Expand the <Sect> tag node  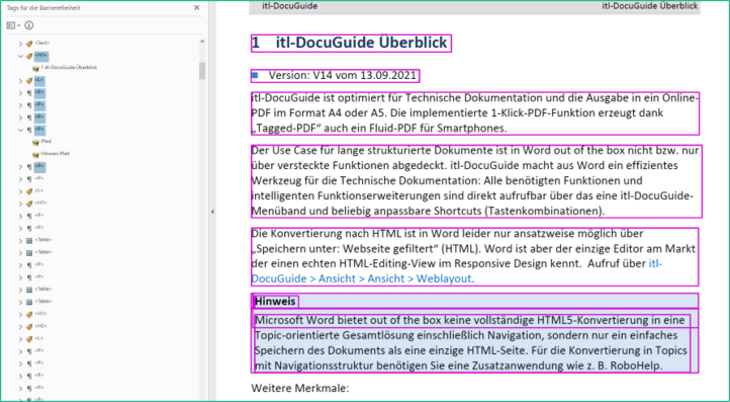[20, 44]
